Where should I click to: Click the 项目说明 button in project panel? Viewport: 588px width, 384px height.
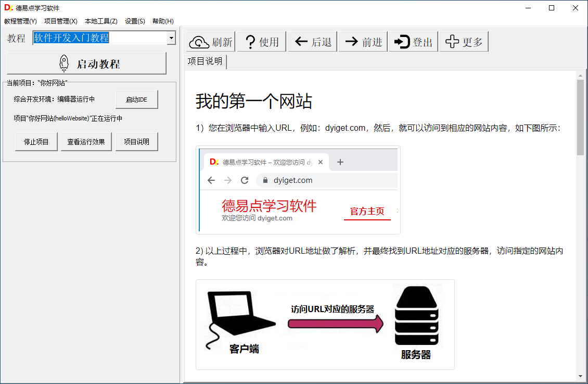pyautogui.click(x=136, y=142)
